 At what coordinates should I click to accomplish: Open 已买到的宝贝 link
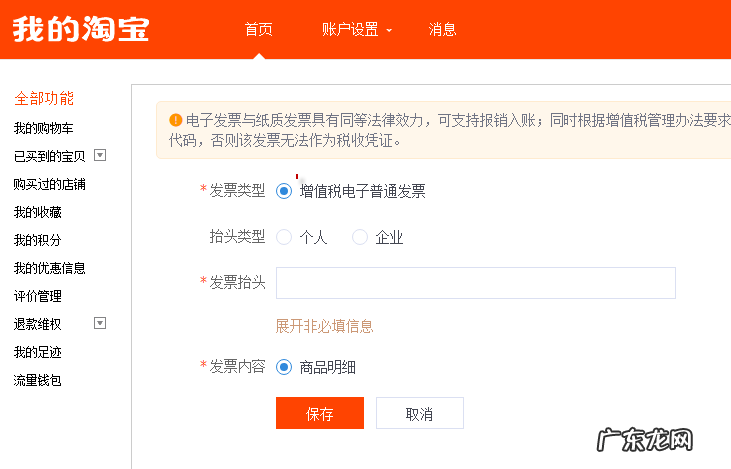49,156
